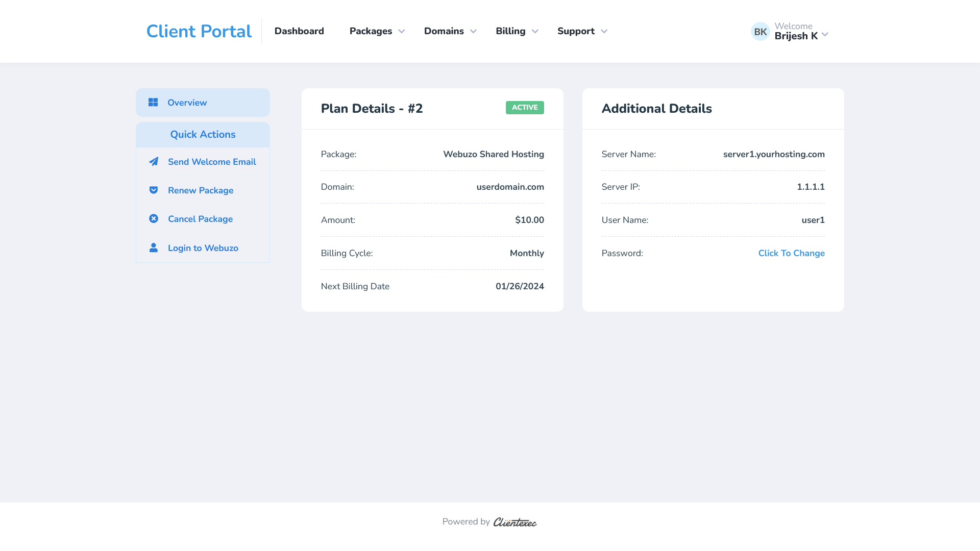
Task: Click the Login to Webuzo link
Action: tap(203, 248)
